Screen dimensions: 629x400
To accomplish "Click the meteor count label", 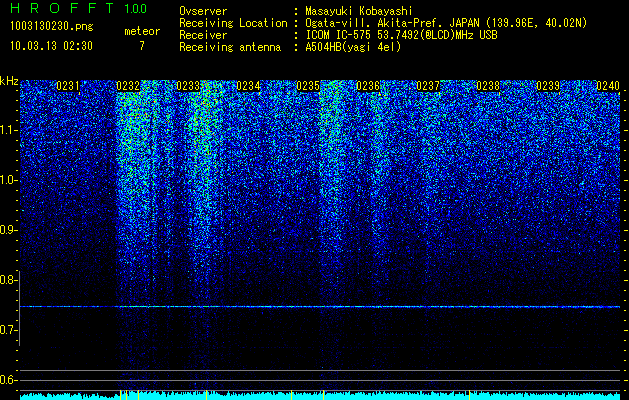I will point(142,31).
